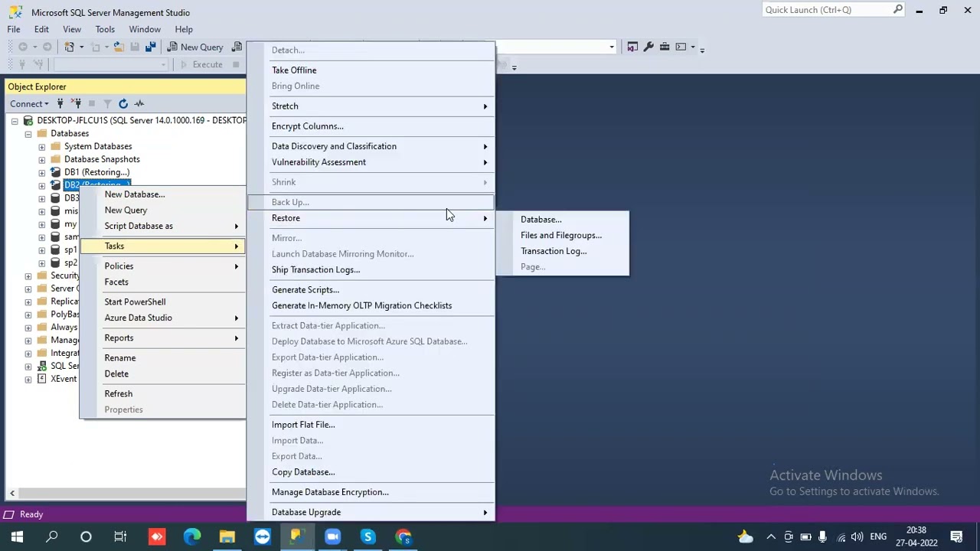Select Ship Transaction Logs... menu item
Screen dimensions: 980x551
(371, 269)
